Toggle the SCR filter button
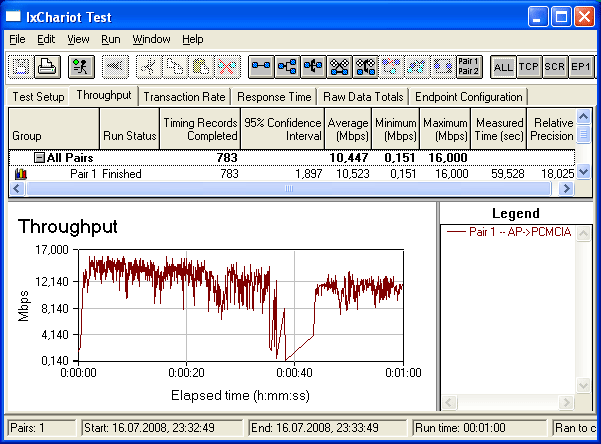This screenshot has width=601, height=444. click(555, 67)
